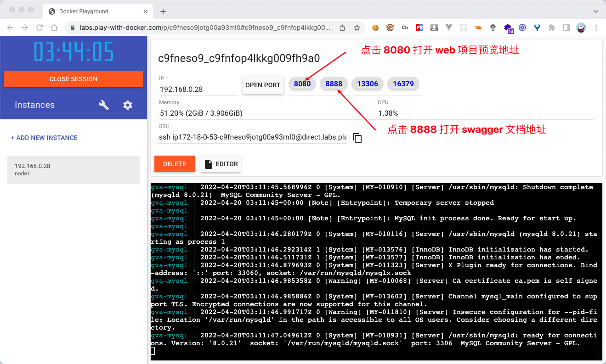
Task: Open the share icon in address bar
Action: (342, 28)
